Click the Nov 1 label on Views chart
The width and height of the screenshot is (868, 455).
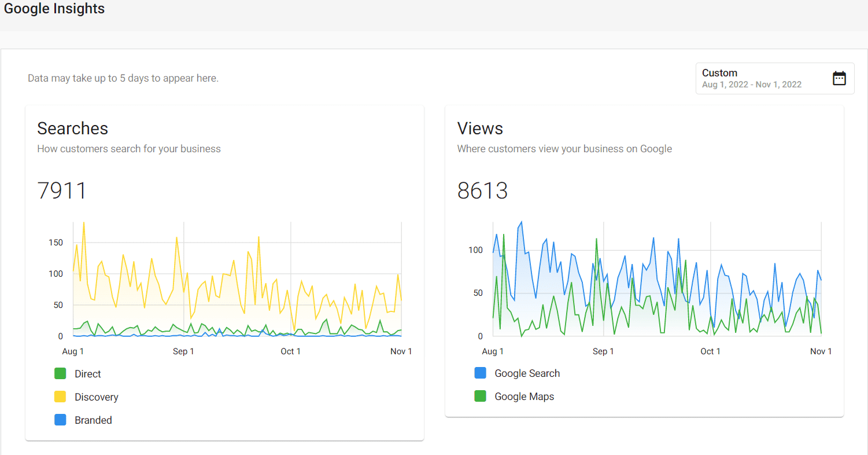(x=821, y=351)
